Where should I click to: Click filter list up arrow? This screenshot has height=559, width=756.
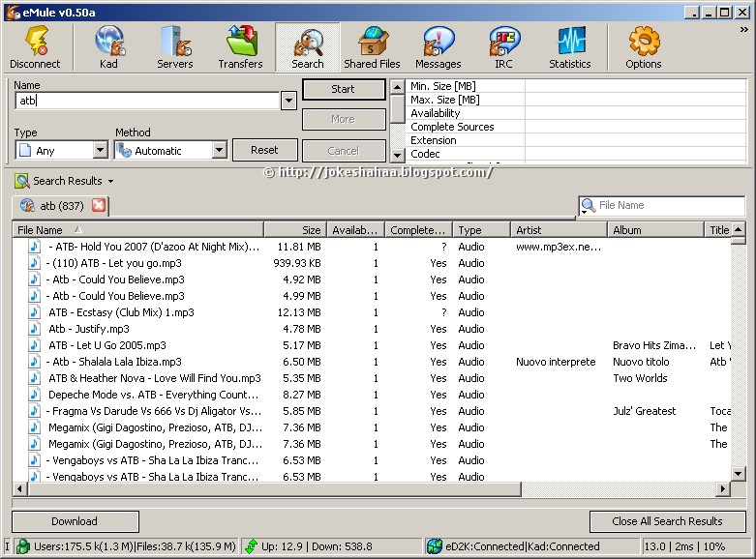pos(397,87)
